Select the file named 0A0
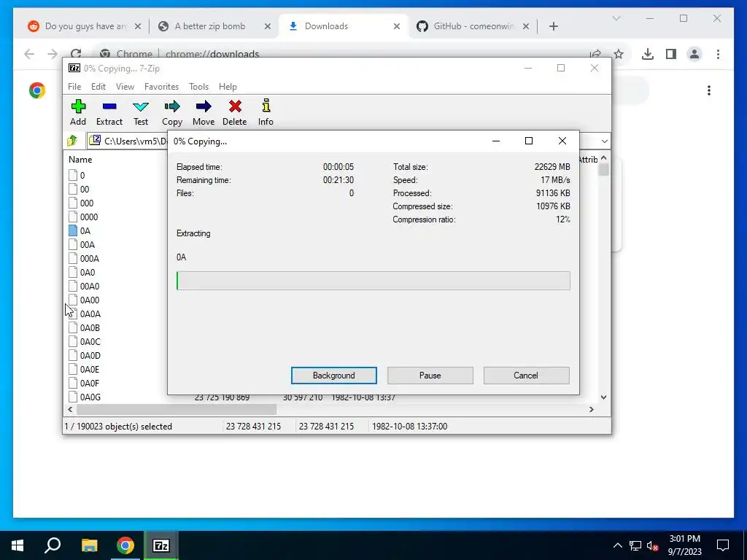Image resolution: width=747 pixels, height=560 pixels. 82,272
